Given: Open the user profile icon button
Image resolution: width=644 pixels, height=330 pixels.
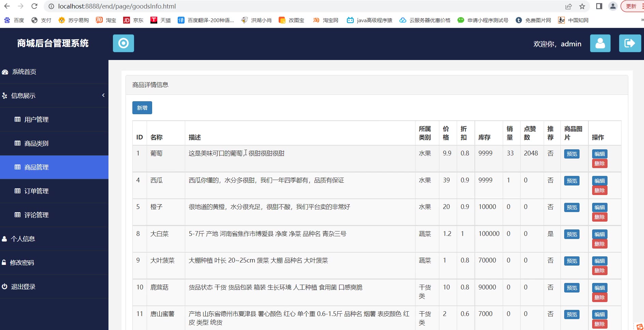Looking at the screenshot, I should tap(600, 43).
